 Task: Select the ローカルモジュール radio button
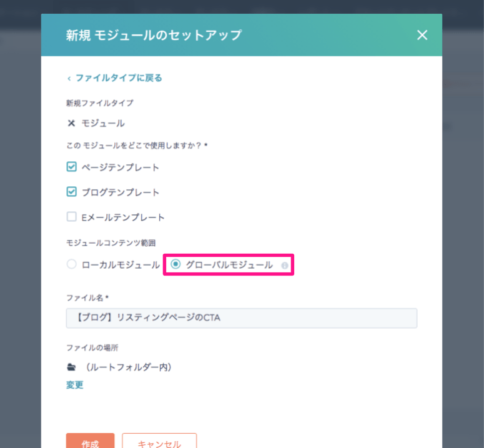coord(71,264)
